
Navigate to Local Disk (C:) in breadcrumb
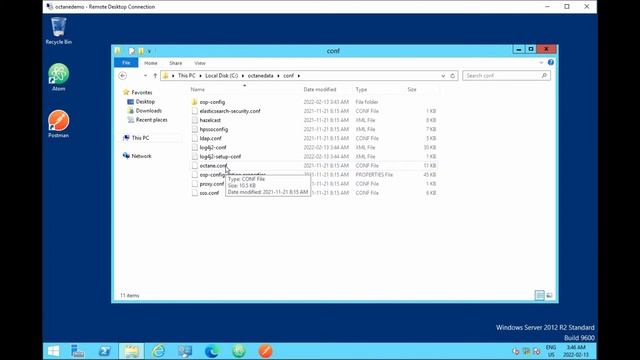[221, 76]
